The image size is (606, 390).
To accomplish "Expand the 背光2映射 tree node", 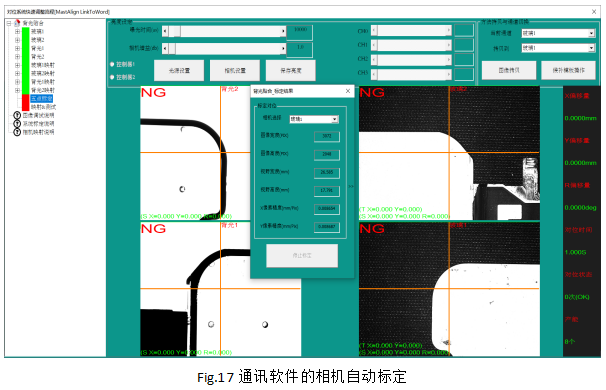I will pyautogui.click(x=17, y=90).
